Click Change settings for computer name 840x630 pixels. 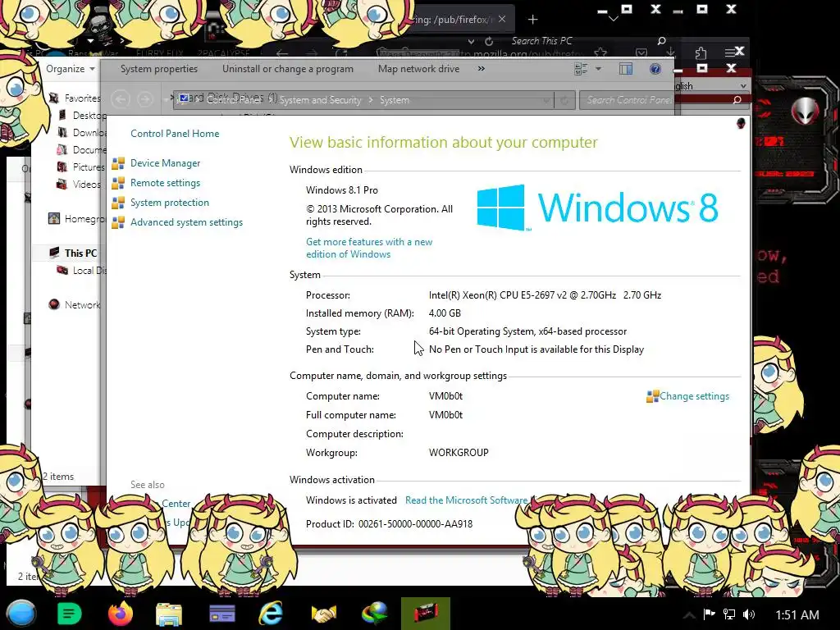694,396
